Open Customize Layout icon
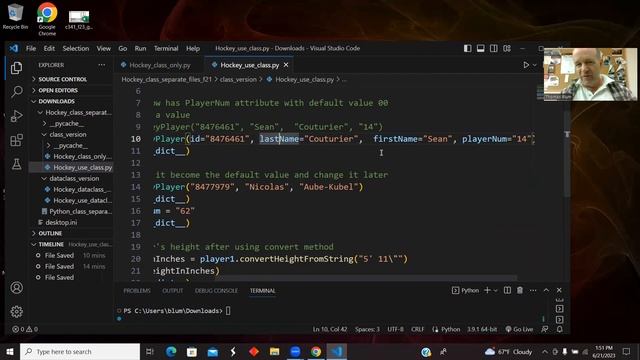 [507, 48]
